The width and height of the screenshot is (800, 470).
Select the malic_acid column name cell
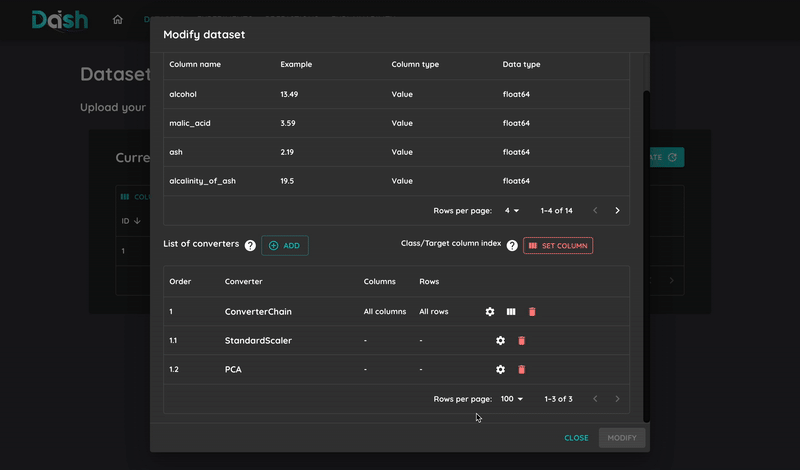[190, 123]
